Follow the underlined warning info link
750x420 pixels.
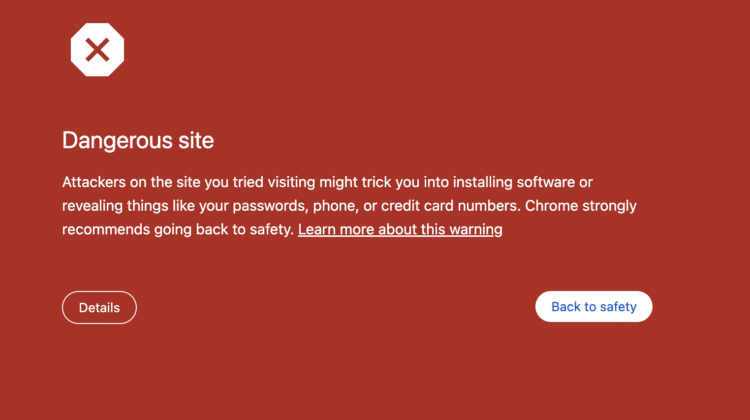click(x=400, y=229)
